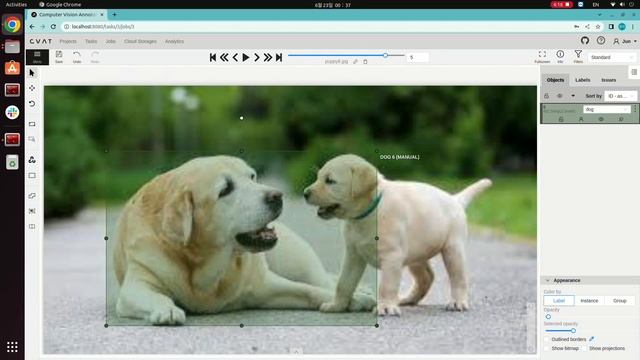Click the Redo button

click(x=95, y=57)
